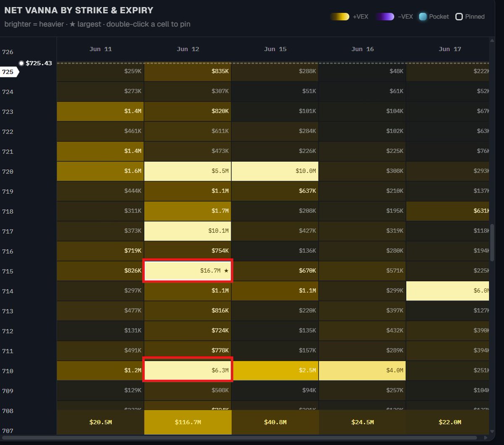Click the $631K cell at strike 718
504x445 pixels.
(x=448, y=211)
